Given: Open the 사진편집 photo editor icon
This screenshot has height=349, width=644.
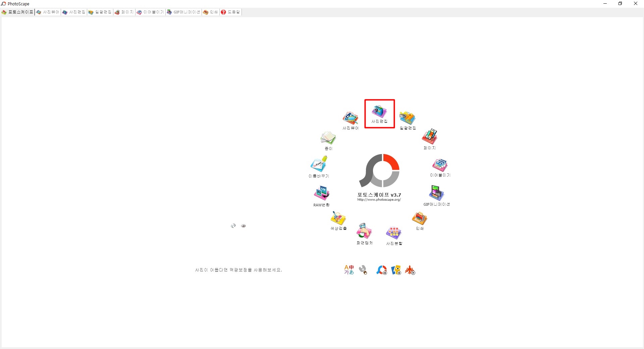Looking at the screenshot, I should (x=379, y=114).
